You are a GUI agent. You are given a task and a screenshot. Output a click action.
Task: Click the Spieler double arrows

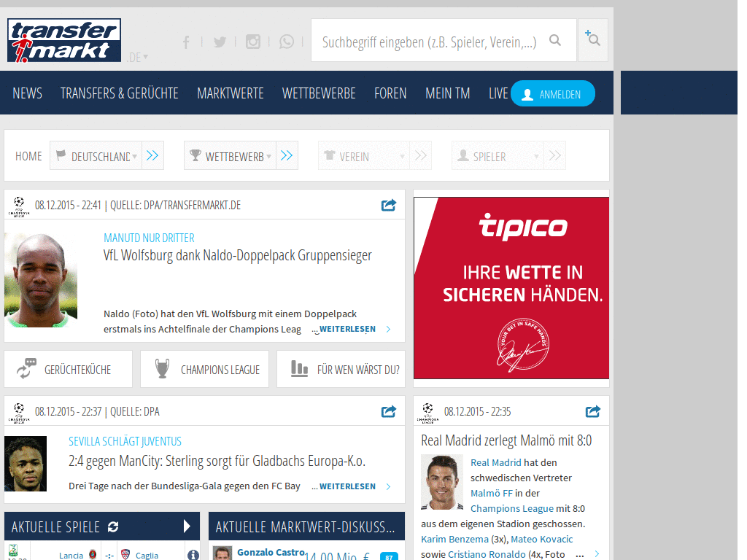pyautogui.click(x=555, y=156)
